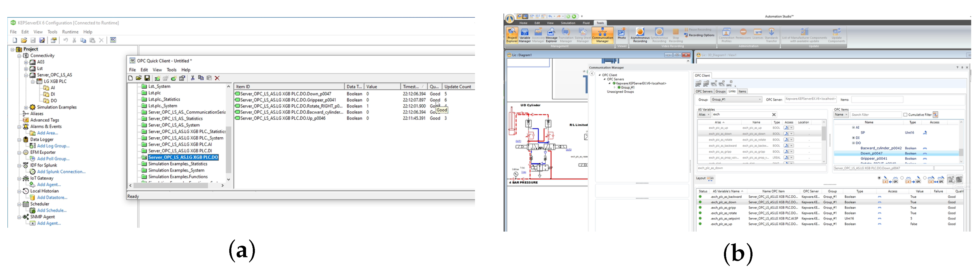980x274 pixels.
Task: Click the Add Splunk Connection link
Action: (x=61, y=172)
